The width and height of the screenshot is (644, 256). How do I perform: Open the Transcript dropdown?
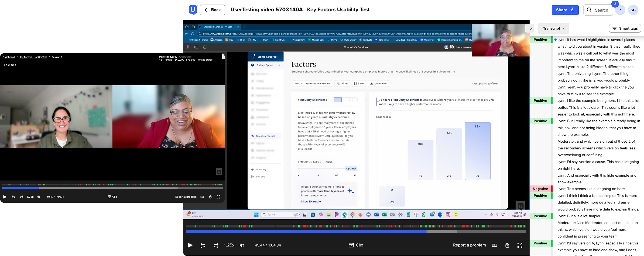(x=554, y=28)
